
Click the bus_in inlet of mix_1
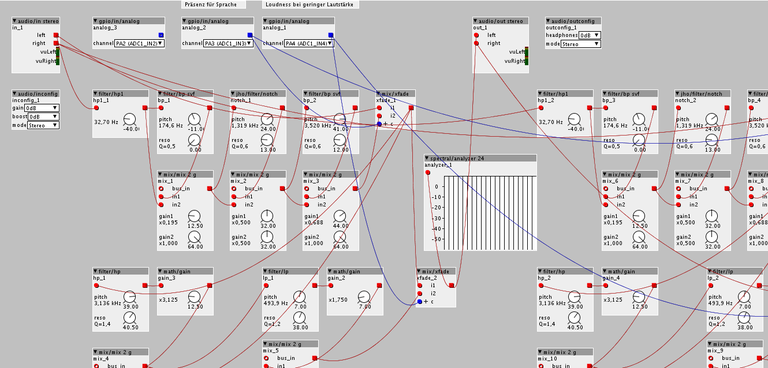click(x=161, y=189)
